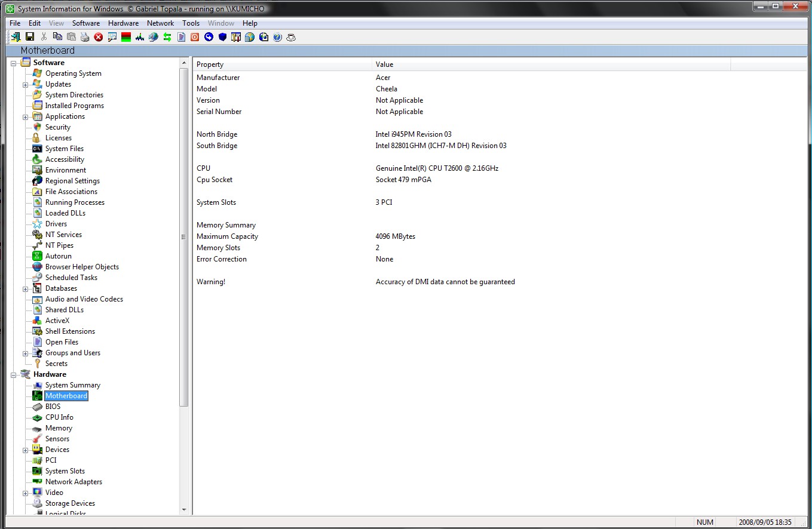Click the globe with document toolbar icon

click(x=250, y=37)
